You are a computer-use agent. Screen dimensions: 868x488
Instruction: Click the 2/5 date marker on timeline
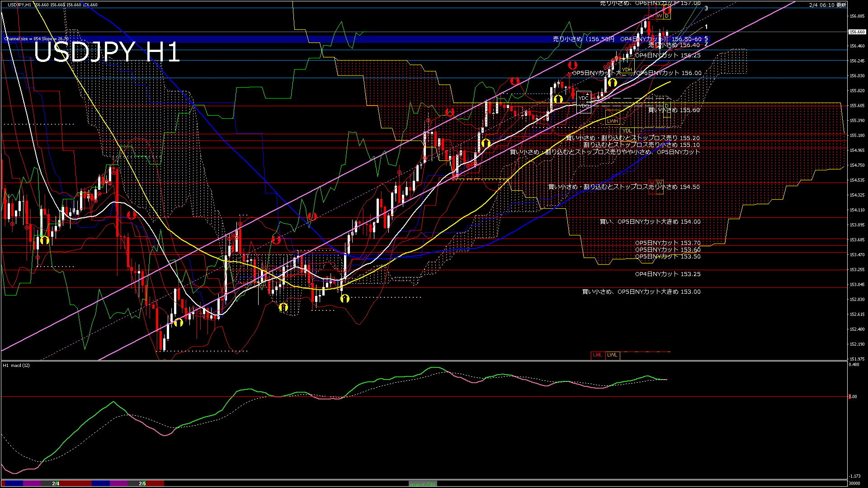tap(142, 483)
